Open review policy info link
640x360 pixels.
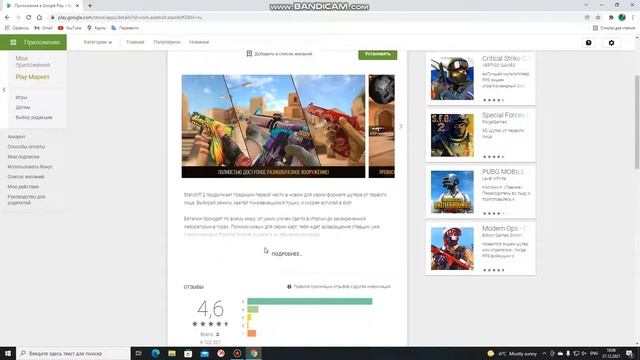pyautogui.click(x=339, y=287)
